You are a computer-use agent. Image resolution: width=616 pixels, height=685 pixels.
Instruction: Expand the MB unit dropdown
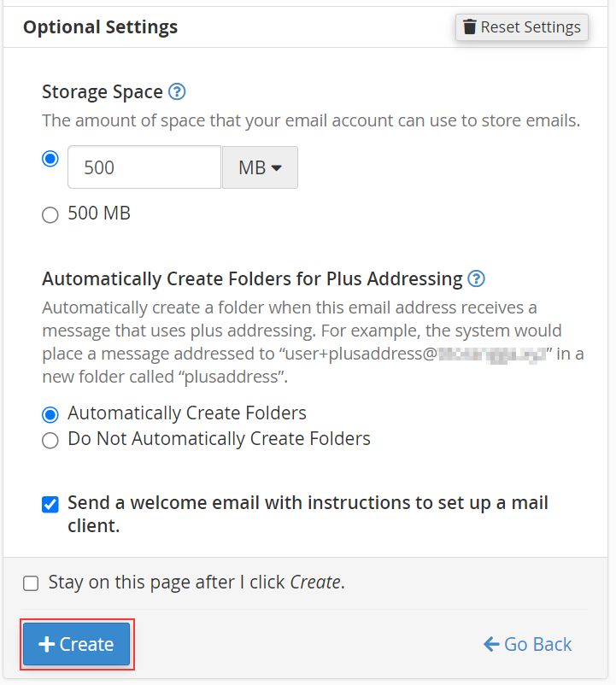click(x=260, y=167)
